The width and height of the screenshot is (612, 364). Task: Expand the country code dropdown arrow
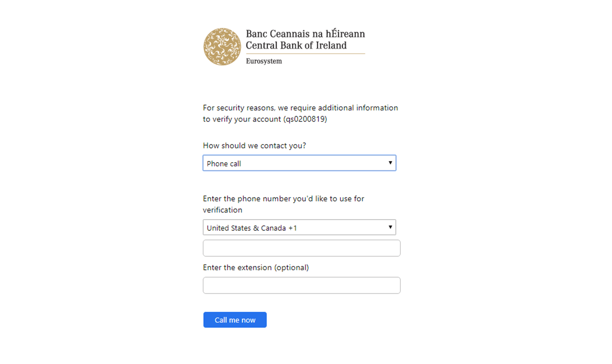point(390,227)
